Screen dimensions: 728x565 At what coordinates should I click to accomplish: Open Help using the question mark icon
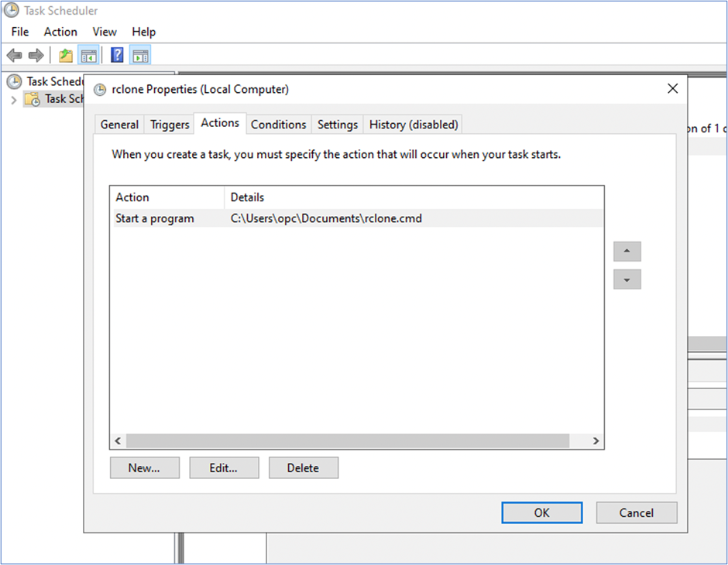[x=116, y=54]
